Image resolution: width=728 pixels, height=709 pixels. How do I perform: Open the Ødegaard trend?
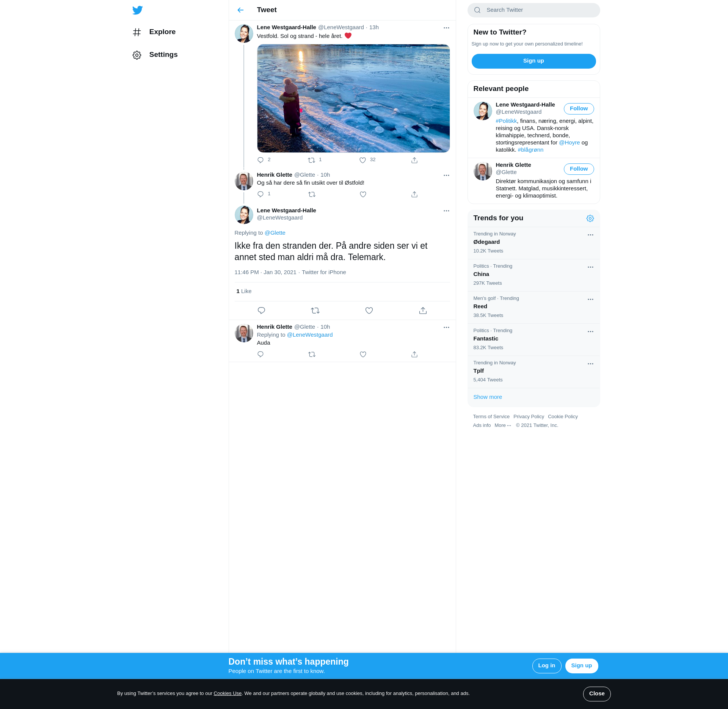[533, 243]
